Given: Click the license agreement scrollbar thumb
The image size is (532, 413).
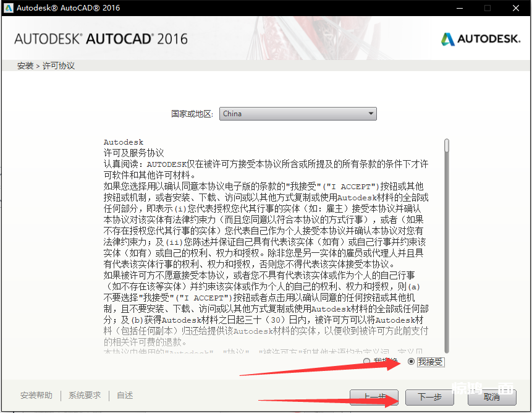Looking at the screenshot, I should pos(447,145).
